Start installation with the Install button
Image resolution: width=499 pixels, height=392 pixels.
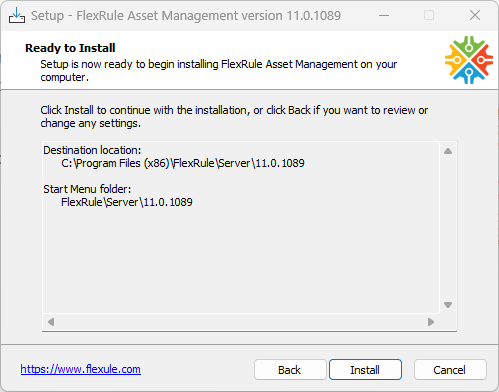pyautogui.click(x=365, y=370)
